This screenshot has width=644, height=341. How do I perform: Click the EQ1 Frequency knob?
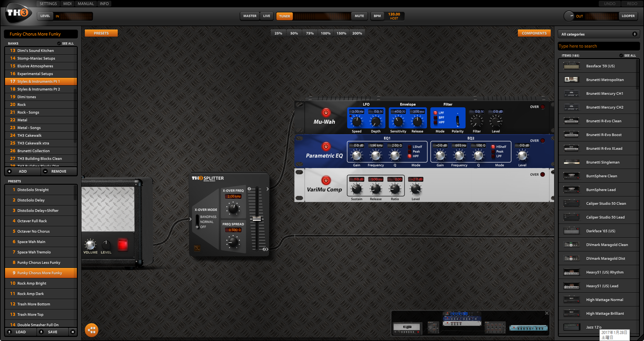[x=376, y=155]
